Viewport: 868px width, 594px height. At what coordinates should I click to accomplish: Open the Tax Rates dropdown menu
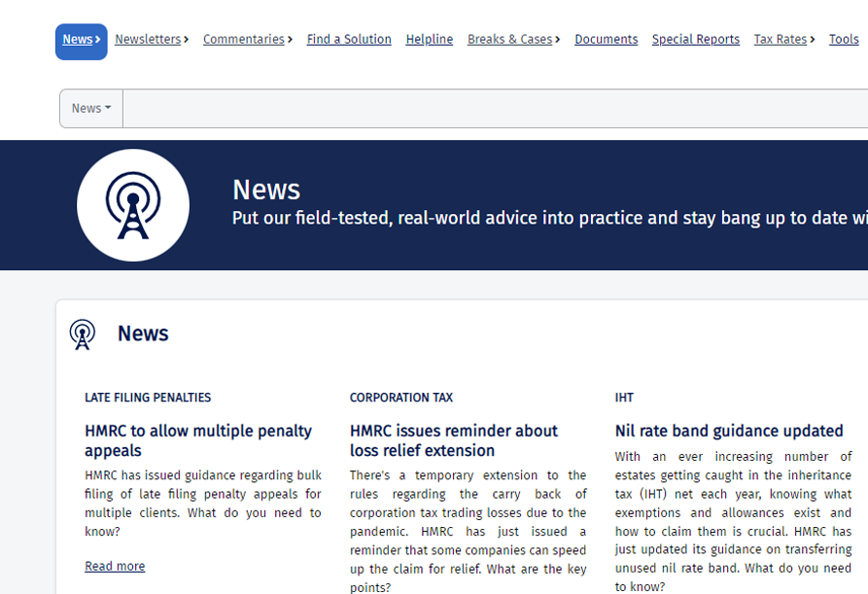tap(784, 40)
